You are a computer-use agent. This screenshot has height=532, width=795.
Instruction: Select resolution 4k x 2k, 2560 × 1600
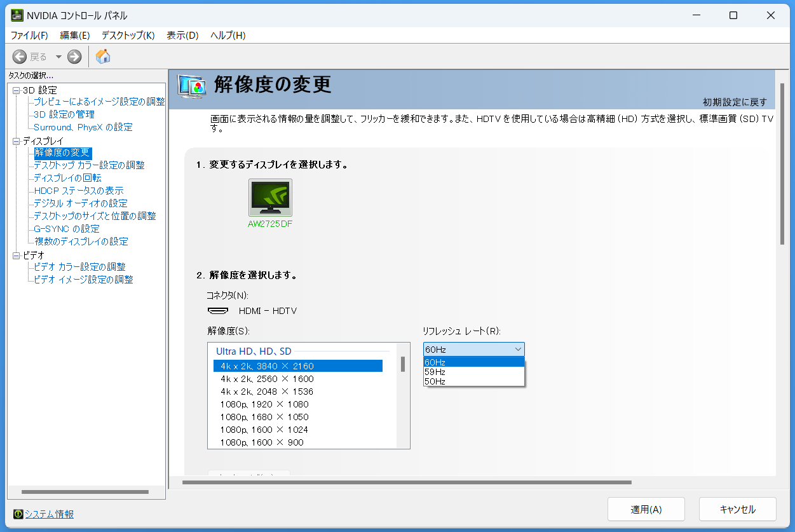click(298, 379)
